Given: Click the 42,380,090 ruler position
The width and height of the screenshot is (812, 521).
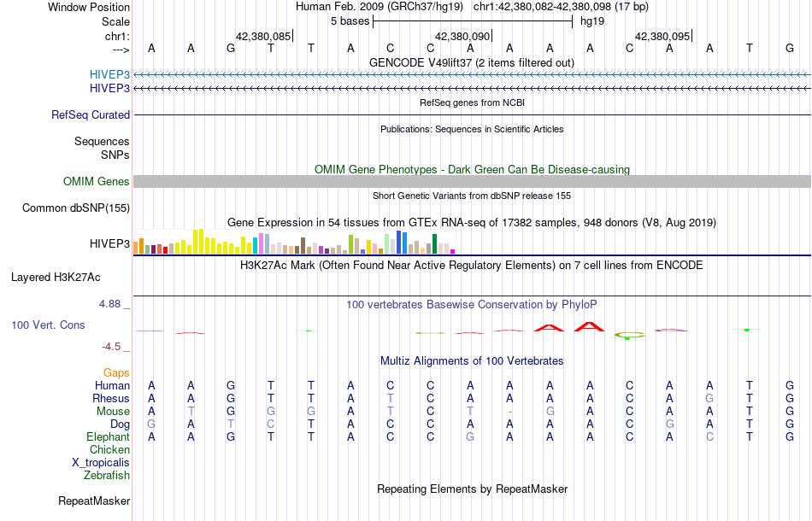Looking at the screenshot, I should coord(462,36).
